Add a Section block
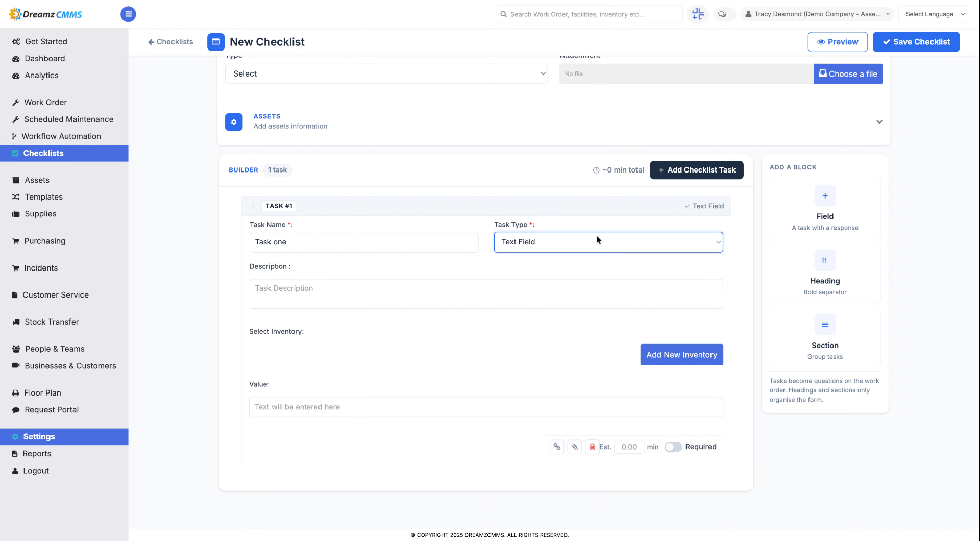 [825, 337]
